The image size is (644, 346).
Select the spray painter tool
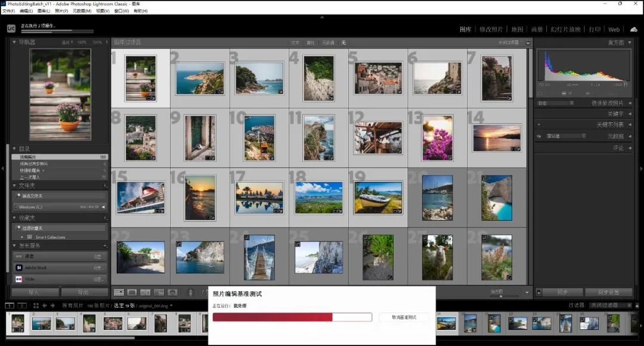(x=190, y=292)
